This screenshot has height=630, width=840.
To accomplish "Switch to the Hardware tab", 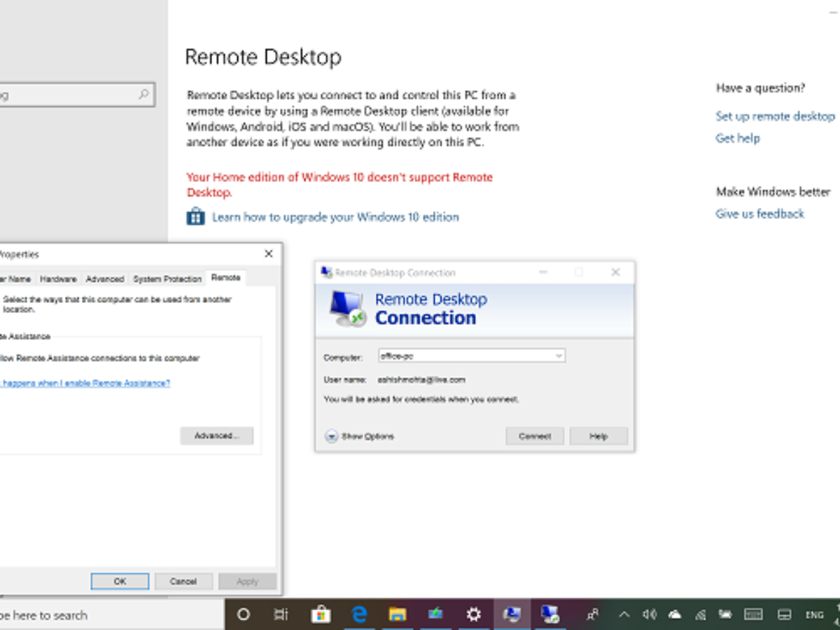I will [x=58, y=279].
